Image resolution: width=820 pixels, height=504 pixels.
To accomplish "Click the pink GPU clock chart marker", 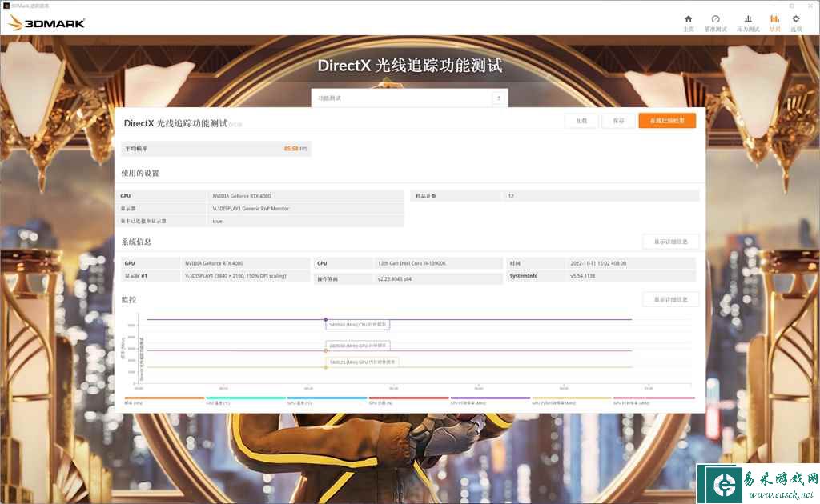I will point(326,350).
